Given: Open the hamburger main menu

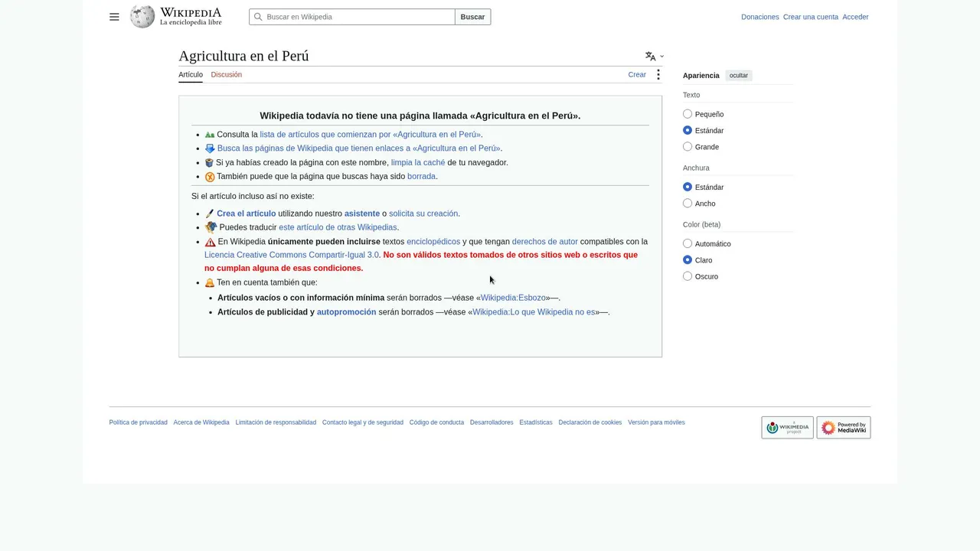Looking at the screenshot, I should pos(114,17).
